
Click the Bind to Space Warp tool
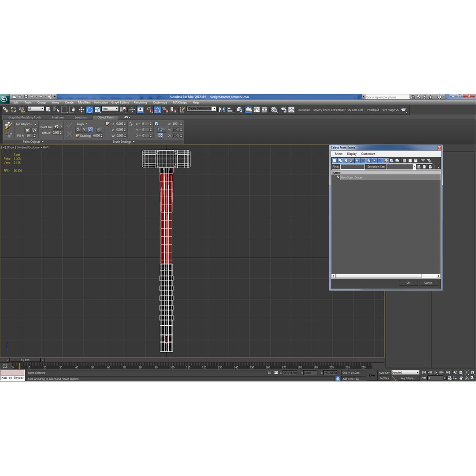point(22,110)
